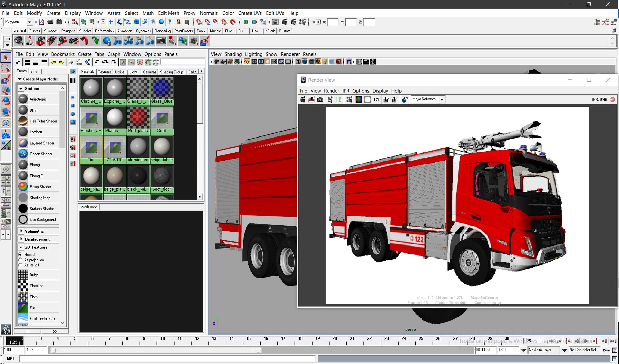Select the As stencil radio button
This screenshot has height=364, width=619.
coord(20,265)
